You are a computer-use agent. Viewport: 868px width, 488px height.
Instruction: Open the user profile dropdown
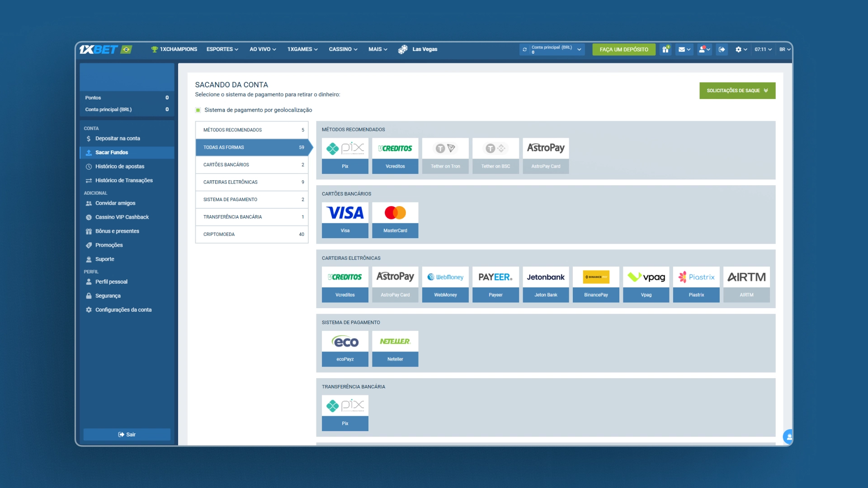coord(704,49)
